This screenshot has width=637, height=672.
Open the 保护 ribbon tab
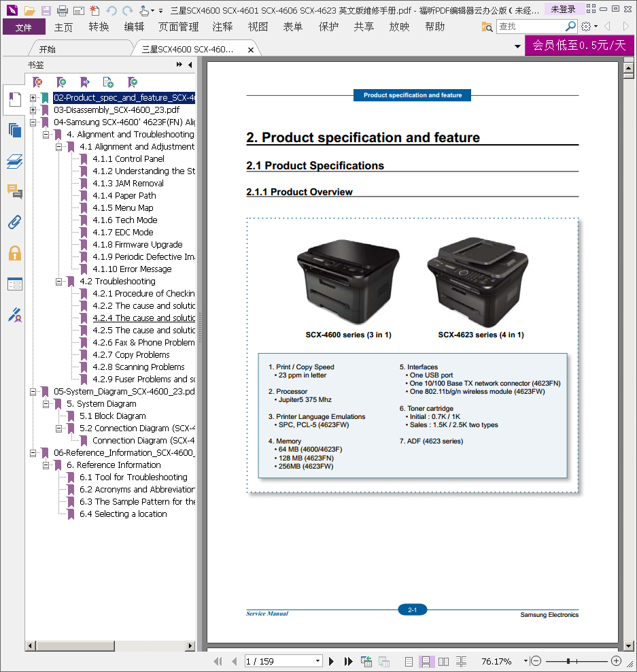328,27
